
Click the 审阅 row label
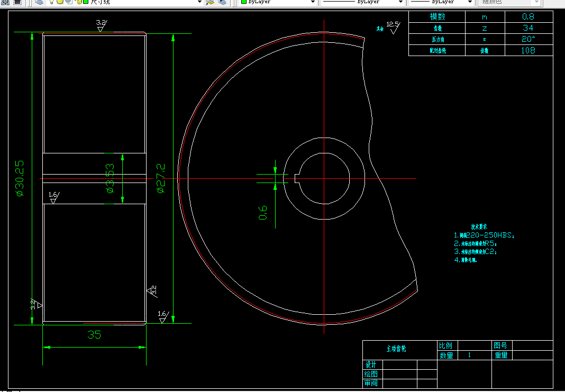[371, 384]
